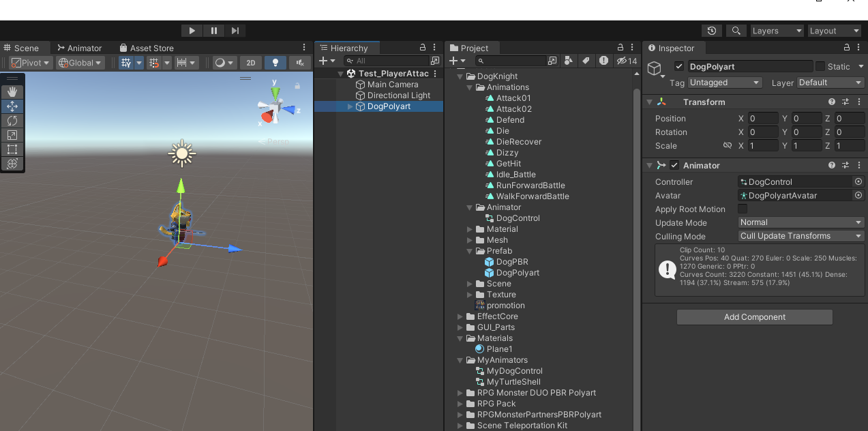Click the Pause button

[213, 31]
